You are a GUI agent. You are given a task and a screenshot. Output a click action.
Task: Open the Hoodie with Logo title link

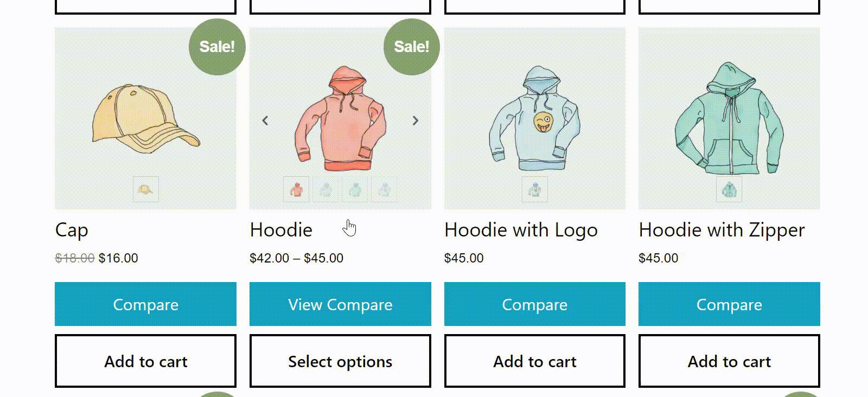tap(521, 230)
